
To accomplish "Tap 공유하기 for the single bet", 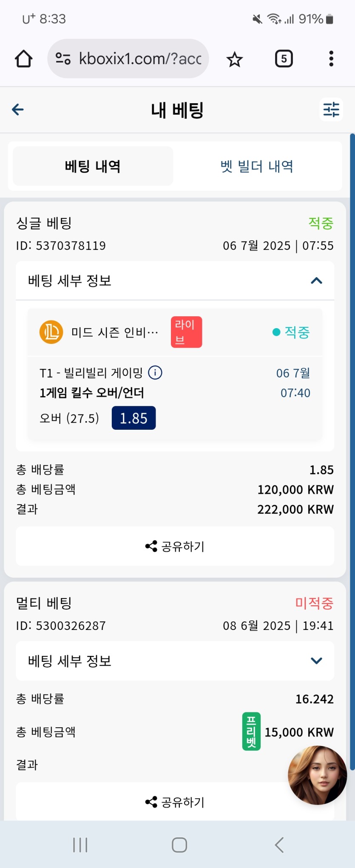I will tap(175, 546).
